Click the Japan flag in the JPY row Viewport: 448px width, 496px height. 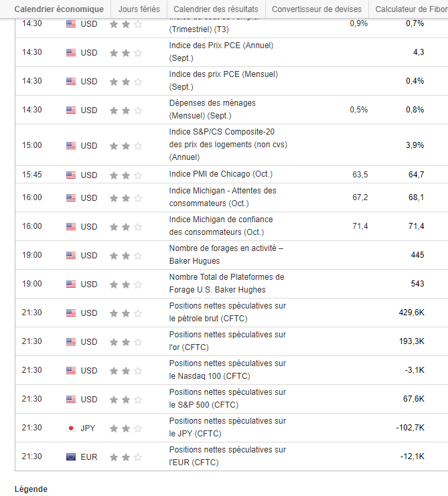pyautogui.click(x=71, y=428)
